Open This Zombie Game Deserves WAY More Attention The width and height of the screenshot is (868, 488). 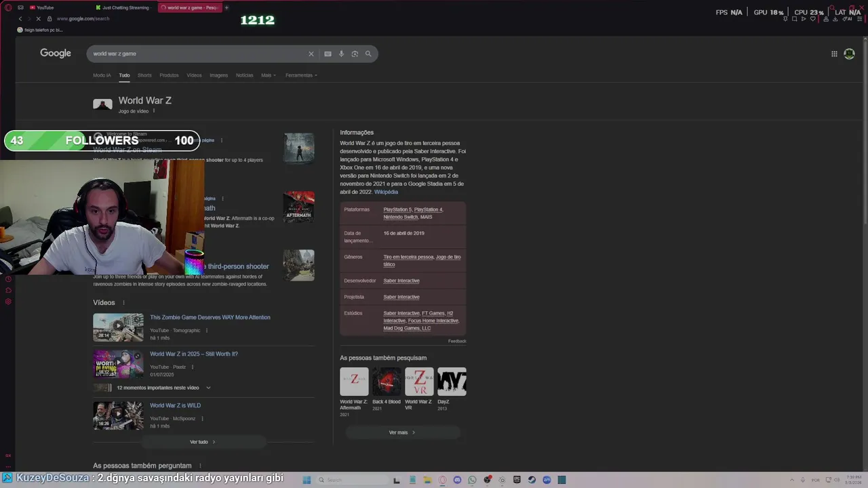point(210,317)
